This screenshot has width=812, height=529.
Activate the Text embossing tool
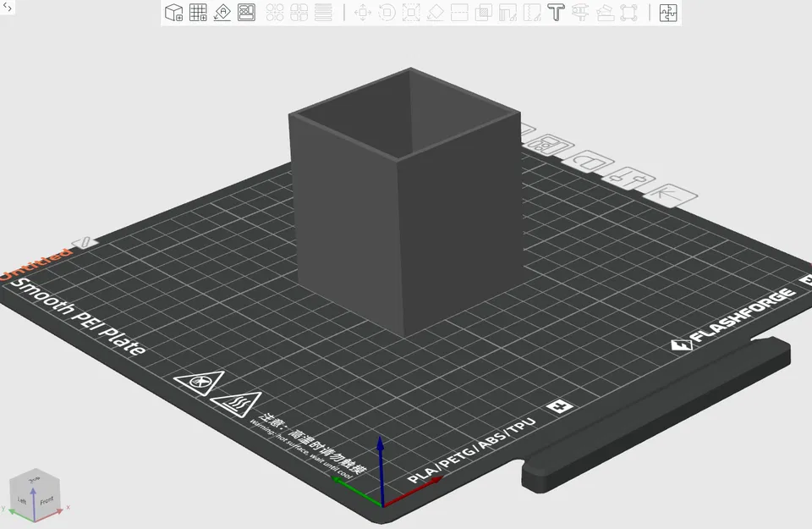pos(555,12)
